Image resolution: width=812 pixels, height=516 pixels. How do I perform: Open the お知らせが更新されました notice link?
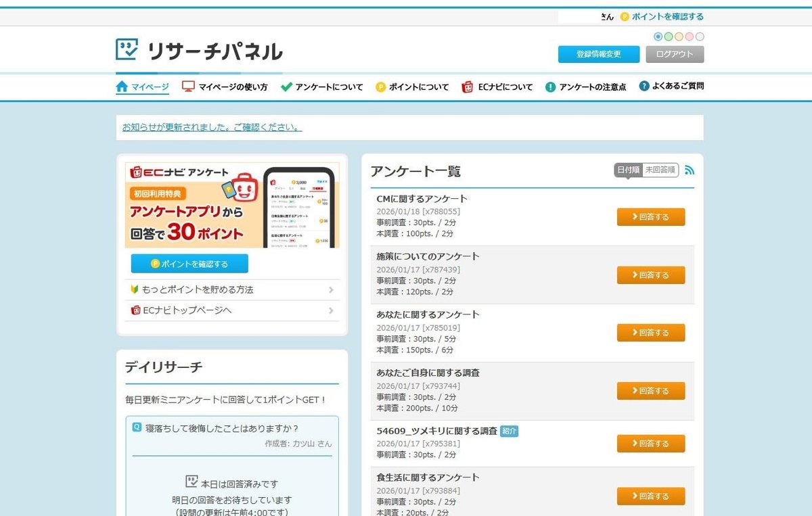[x=212, y=126]
